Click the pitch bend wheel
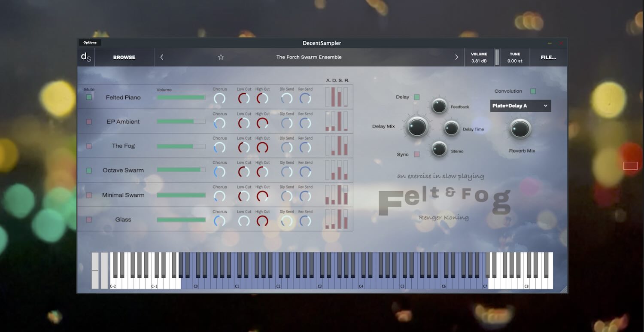Viewport: 644px width, 332px height. pyautogui.click(x=95, y=271)
